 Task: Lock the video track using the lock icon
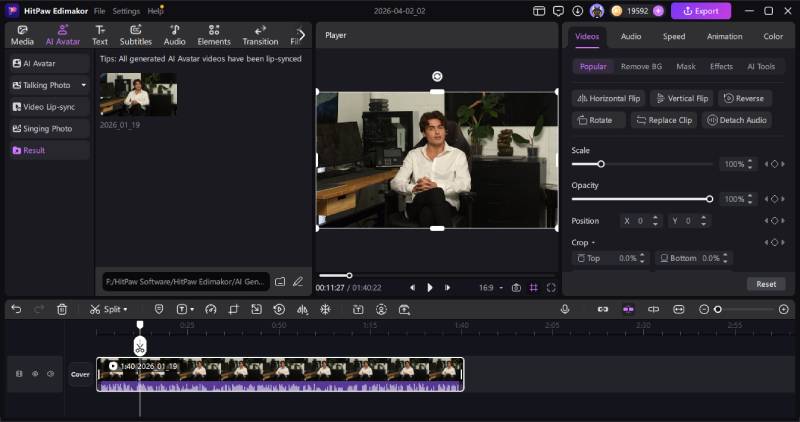pyautogui.click(x=19, y=374)
